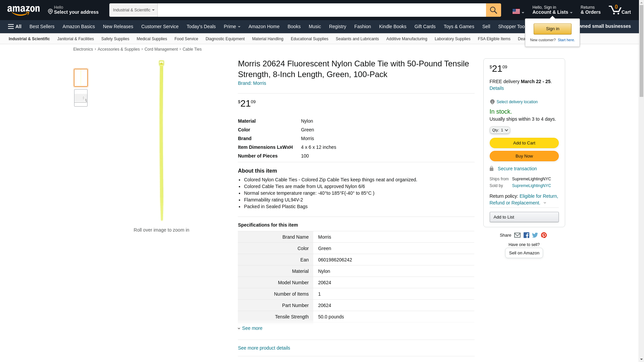The width and height of the screenshot is (644, 362).
Task: Expand Industrial & Scientific search category dropdown
Action: [x=133, y=10]
